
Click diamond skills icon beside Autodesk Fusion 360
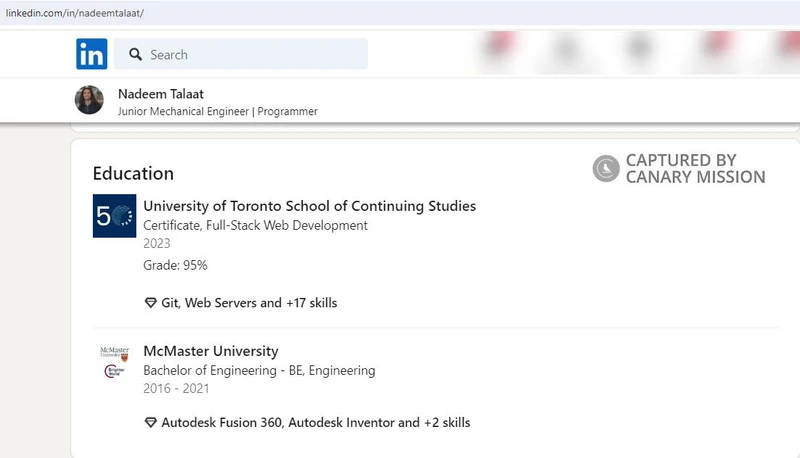(151, 423)
